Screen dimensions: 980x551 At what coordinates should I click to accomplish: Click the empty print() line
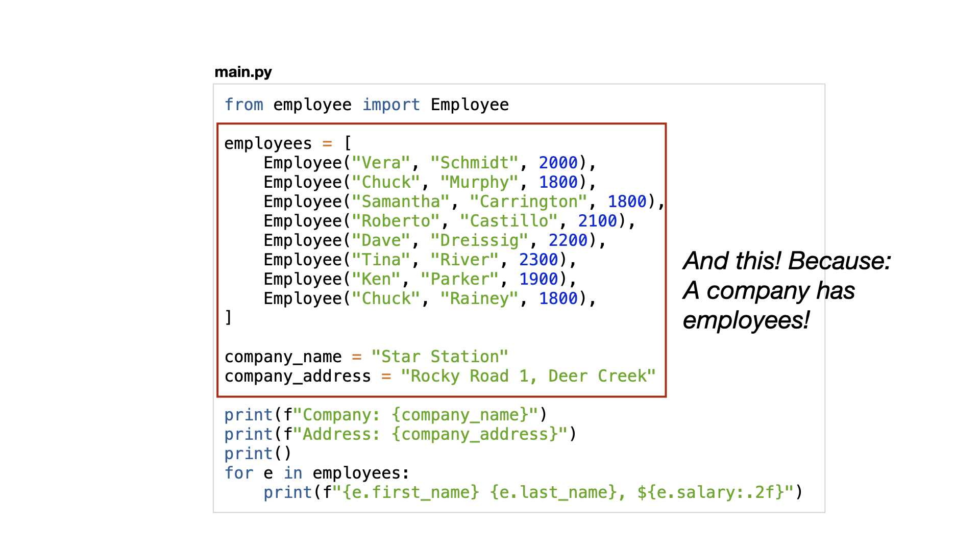coord(258,454)
